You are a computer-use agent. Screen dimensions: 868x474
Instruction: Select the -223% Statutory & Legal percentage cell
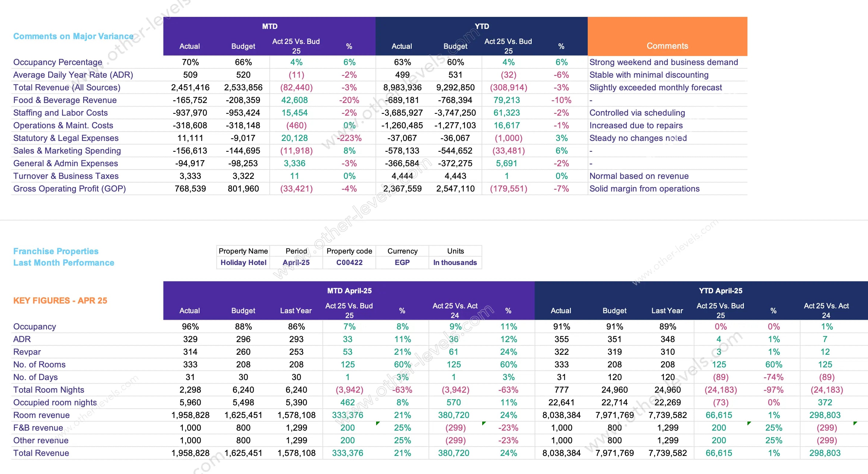point(349,138)
